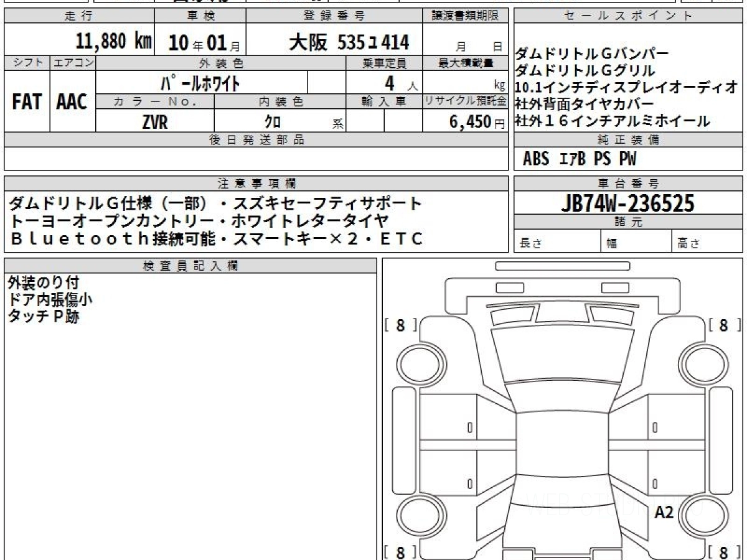
Task: Select the 輸入車 header
Action: (x=384, y=101)
